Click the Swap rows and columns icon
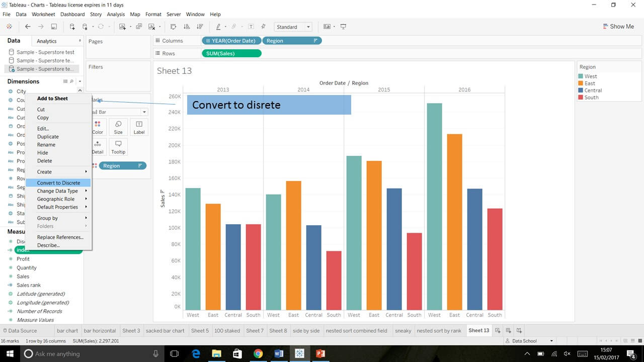This screenshot has width=644, height=362. [x=174, y=27]
